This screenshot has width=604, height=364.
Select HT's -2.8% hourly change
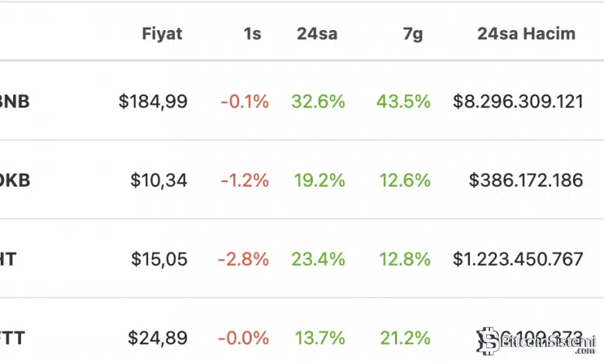pos(243,259)
